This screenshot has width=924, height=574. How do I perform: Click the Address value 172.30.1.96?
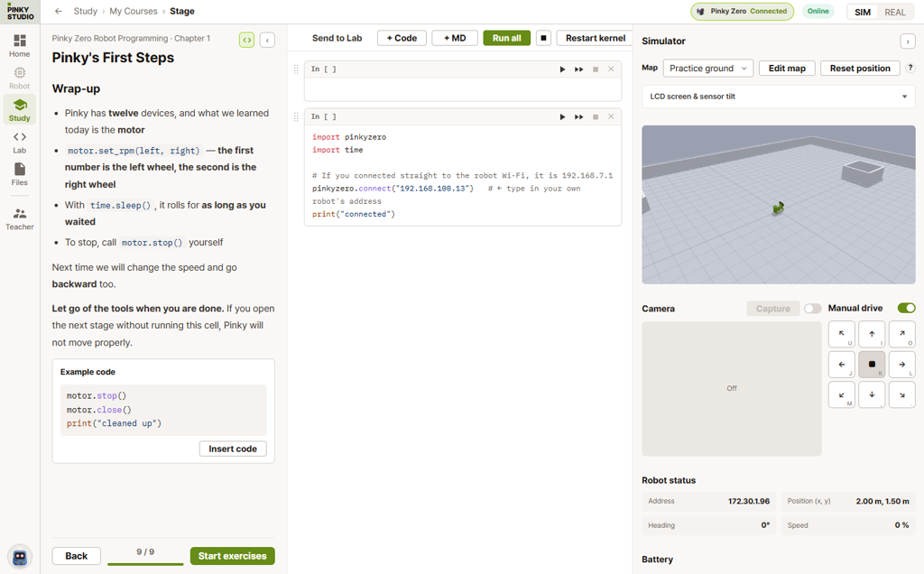[748, 502]
